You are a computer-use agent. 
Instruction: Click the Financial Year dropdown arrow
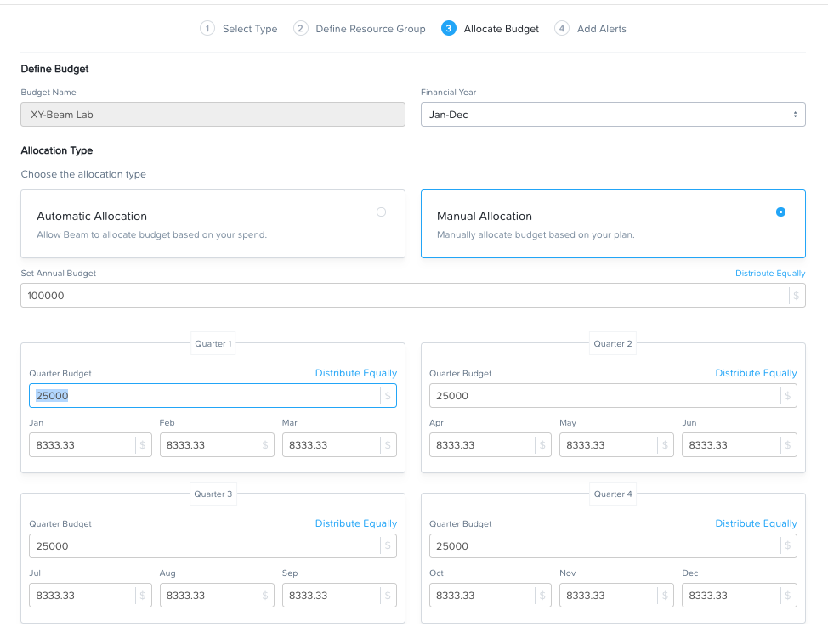pos(795,115)
